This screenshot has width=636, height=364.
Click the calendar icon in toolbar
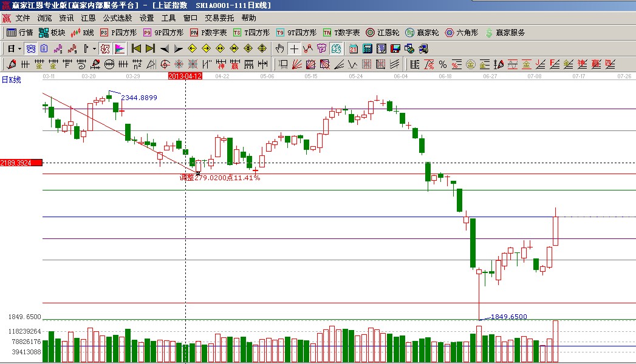354,49
